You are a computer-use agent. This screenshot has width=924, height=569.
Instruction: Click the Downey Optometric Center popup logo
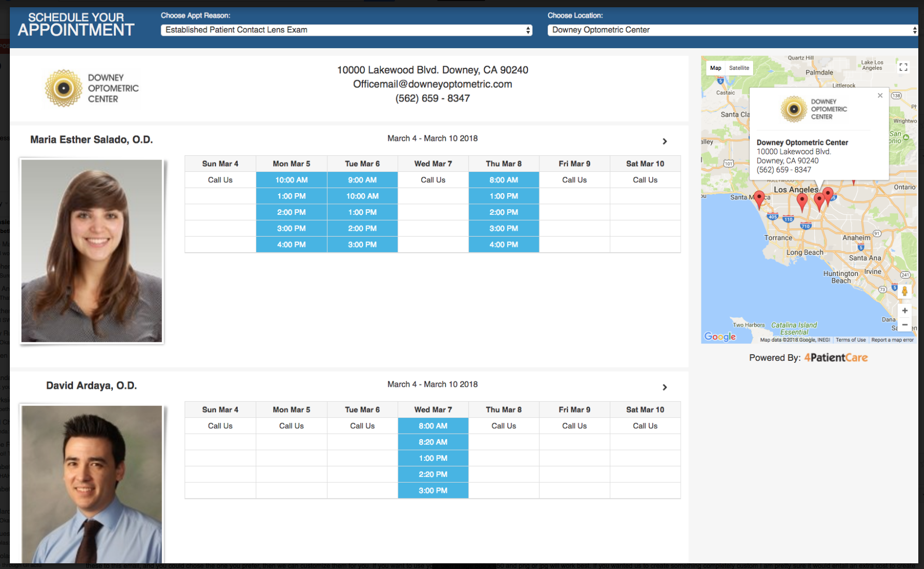click(814, 109)
